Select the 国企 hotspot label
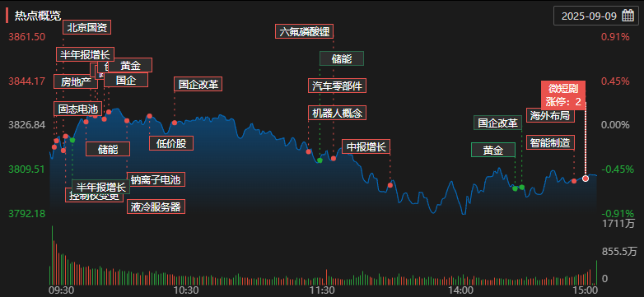Viewport: 644px width, 297px height. click(x=126, y=80)
